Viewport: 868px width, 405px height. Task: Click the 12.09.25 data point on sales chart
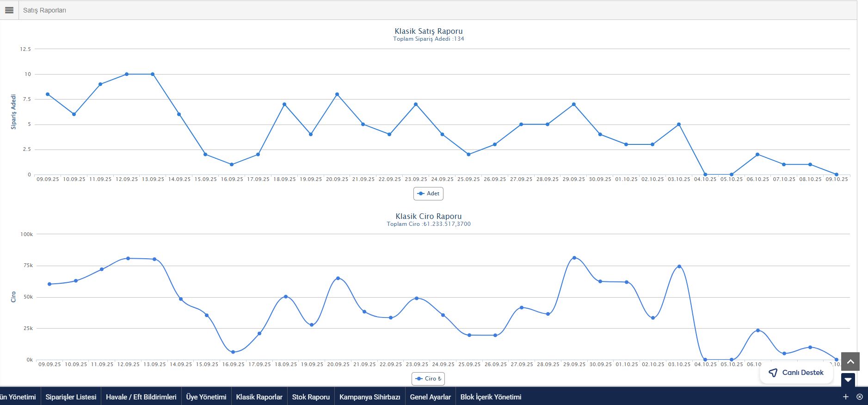[x=126, y=74]
